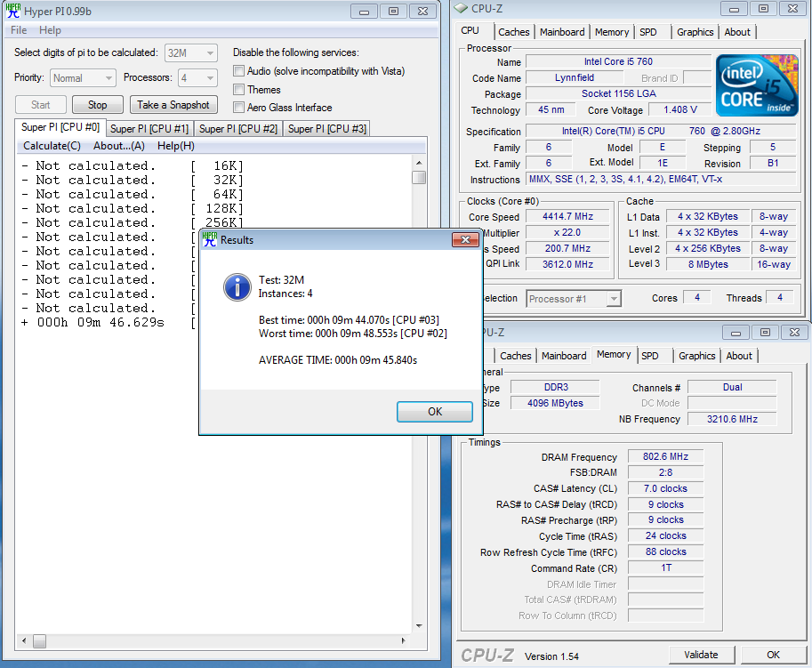This screenshot has width=812, height=668.
Task: Click the Intel Core i5 logo
Action: click(757, 85)
